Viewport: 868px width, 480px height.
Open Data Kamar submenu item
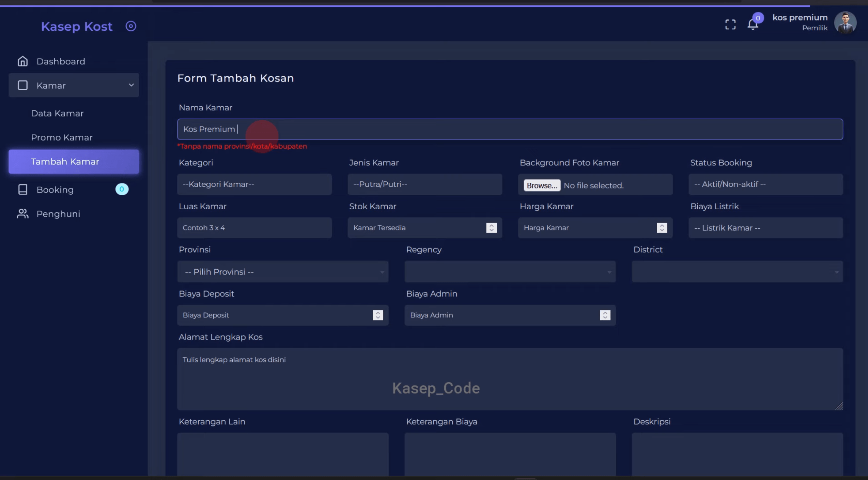click(57, 114)
